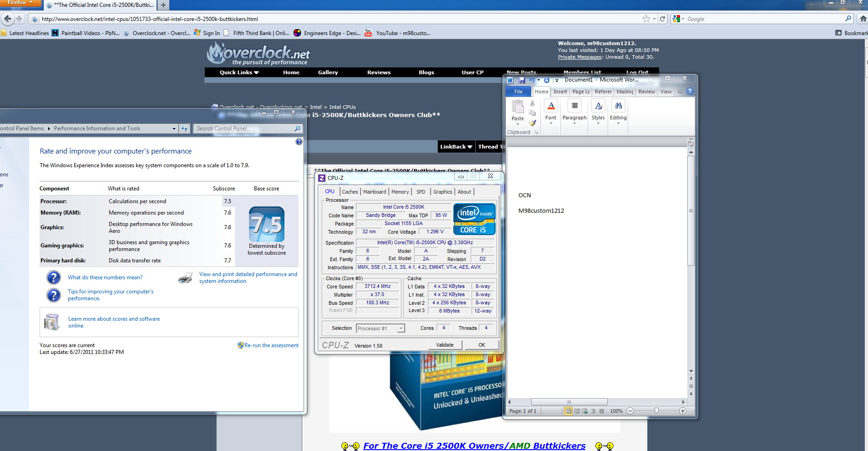The image size is (868, 451).
Task: Switch to Print Layout view in Word
Action: point(568,411)
